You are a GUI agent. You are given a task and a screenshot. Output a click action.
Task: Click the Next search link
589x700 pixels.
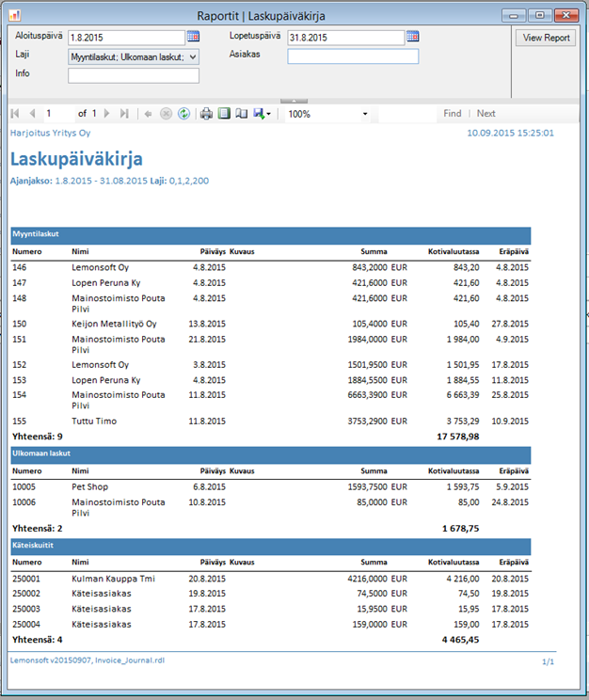coord(486,114)
